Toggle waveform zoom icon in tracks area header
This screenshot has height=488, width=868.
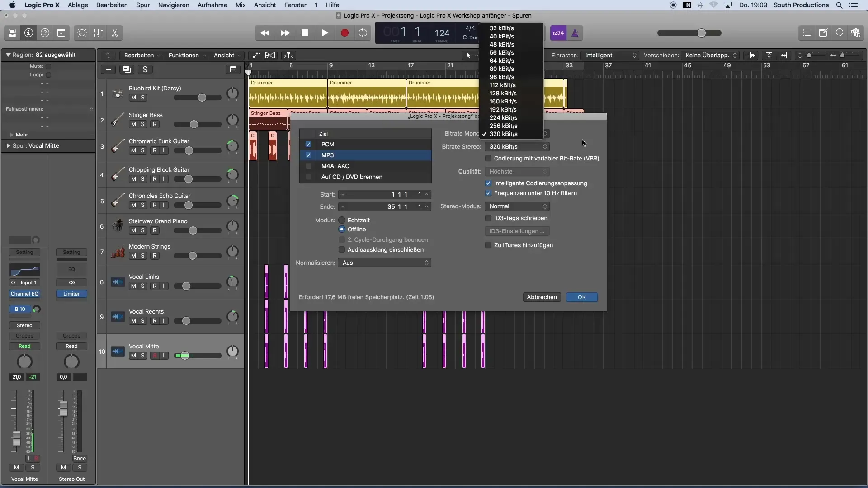[751, 56]
